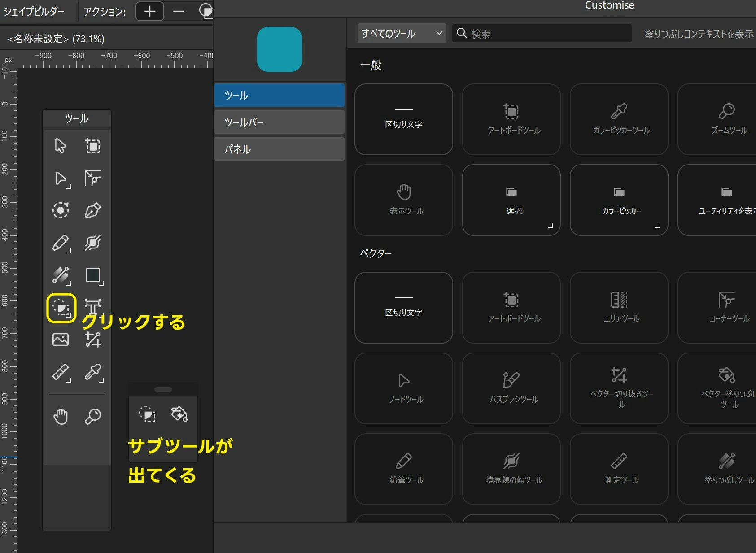Click the 塗りつぶしツール card in Customise

[x=717, y=469]
